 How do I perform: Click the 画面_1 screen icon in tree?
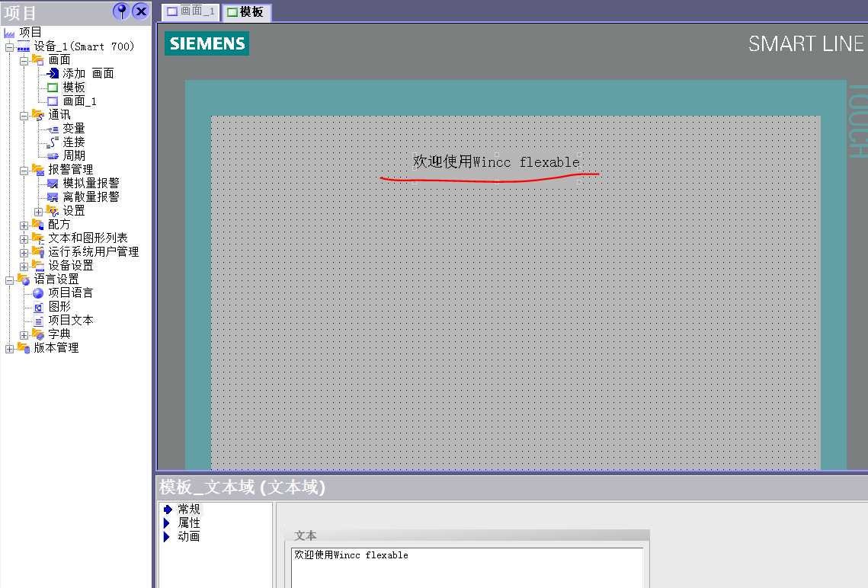tap(53, 101)
